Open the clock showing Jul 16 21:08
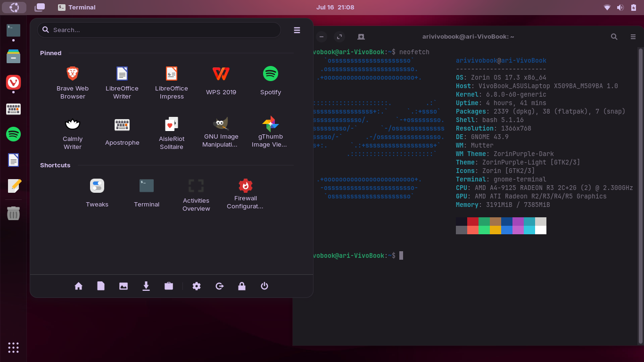The image size is (644, 362). (335, 7)
